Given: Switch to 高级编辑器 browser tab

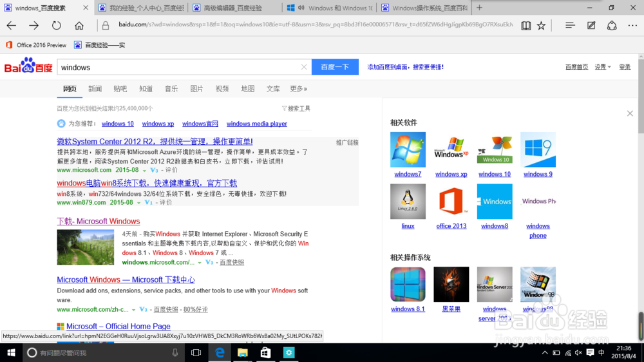Looking at the screenshot, I should 235,8.
